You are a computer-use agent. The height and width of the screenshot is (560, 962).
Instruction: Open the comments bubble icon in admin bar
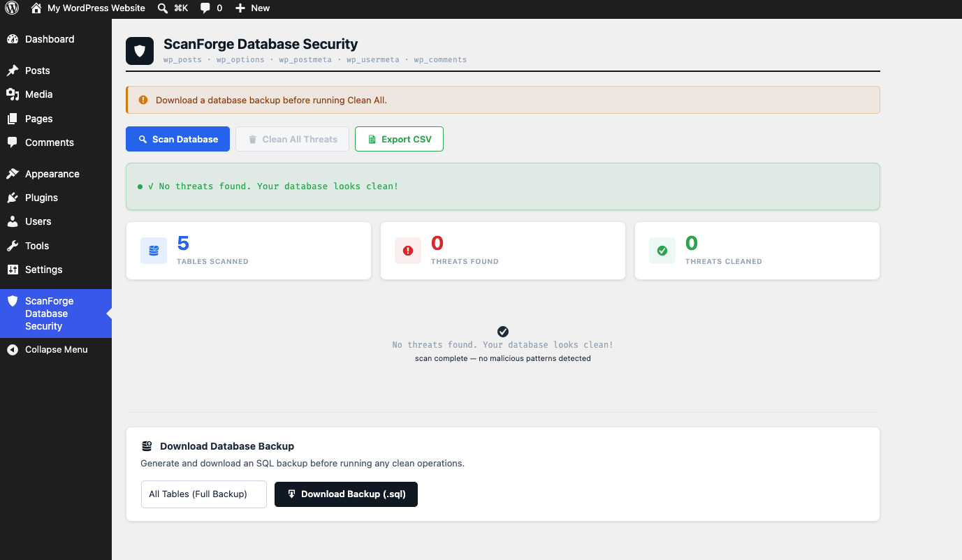(x=205, y=8)
